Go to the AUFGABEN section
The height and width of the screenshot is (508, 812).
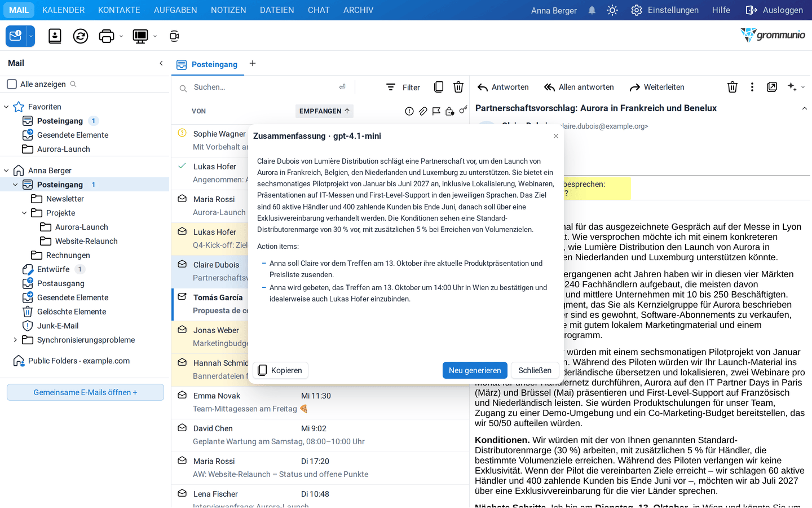coord(175,10)
